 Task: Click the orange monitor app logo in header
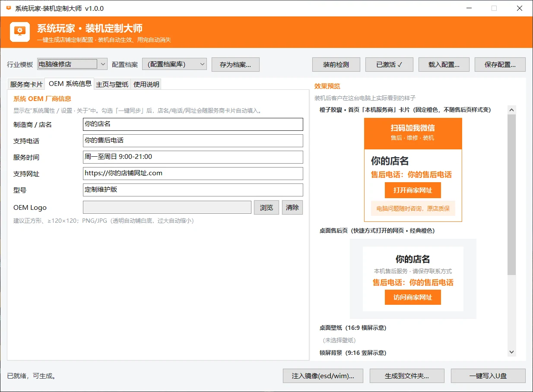point(20,32)
